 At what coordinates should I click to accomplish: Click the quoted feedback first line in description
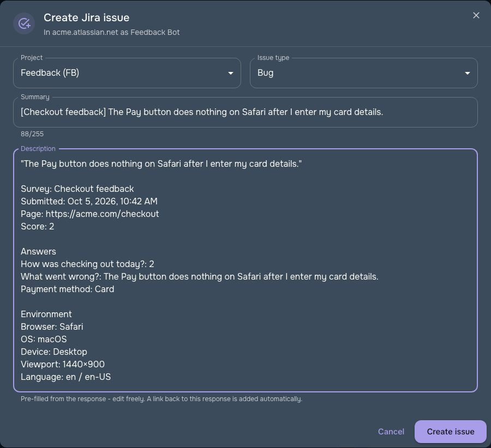(x=161, y=164)
